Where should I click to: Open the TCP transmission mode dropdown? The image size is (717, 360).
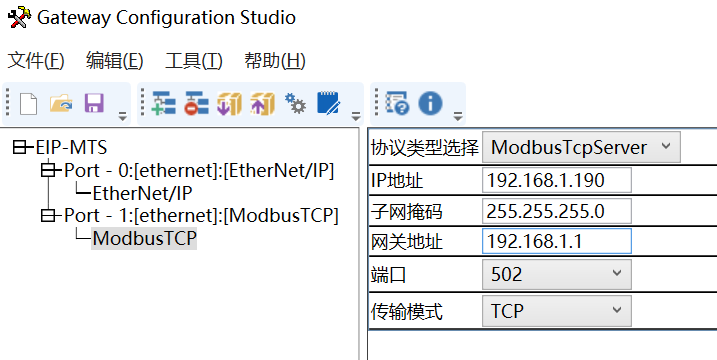click(556, 311)
